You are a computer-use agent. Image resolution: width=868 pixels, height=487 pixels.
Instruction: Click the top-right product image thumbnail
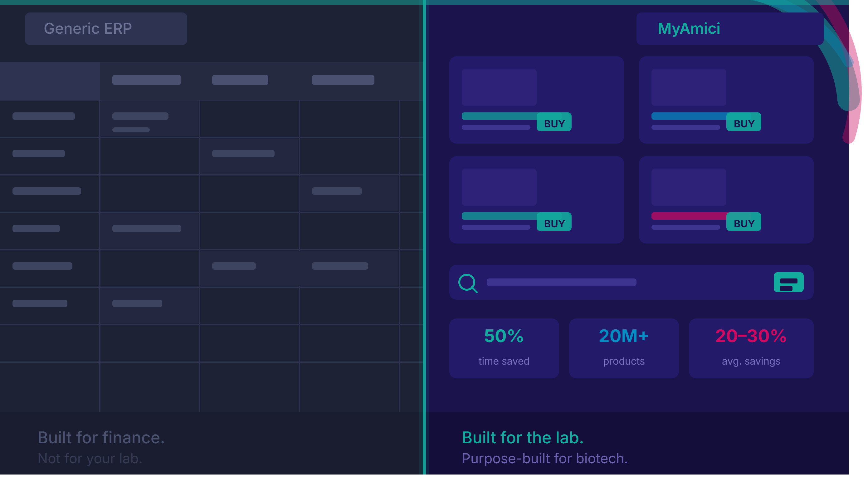[688, 87]
